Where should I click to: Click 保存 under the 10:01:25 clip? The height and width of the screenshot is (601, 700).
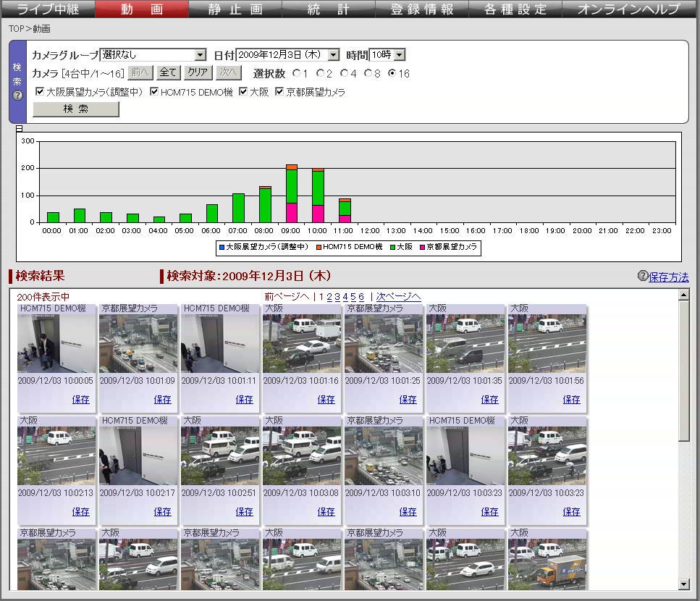click(x=408, y=400)
